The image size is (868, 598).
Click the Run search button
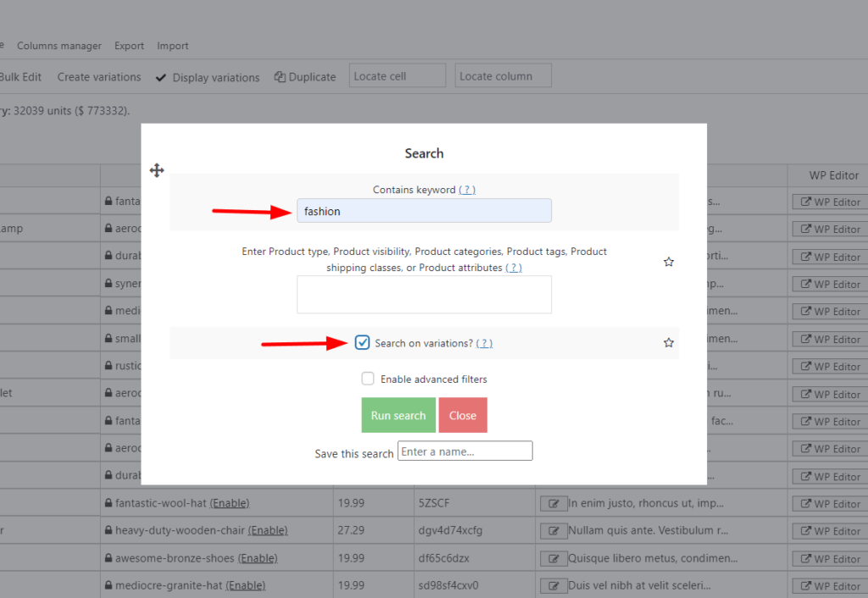click(x=398, y=415)
